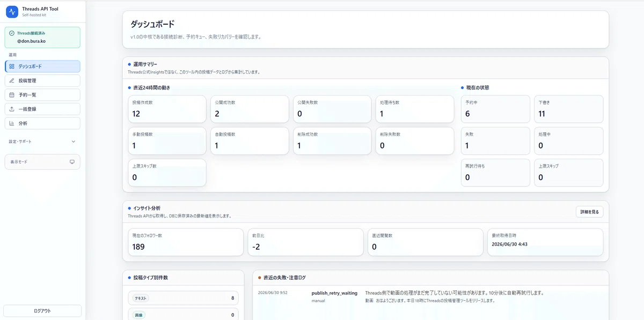This screenshot has width=644, height=320.
Task: Click the 公開失敗数 card
Action: coord(332,109)
